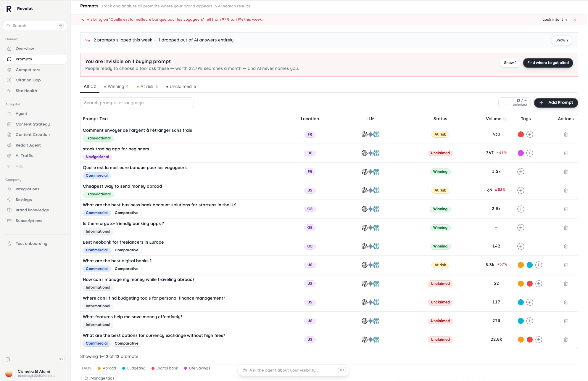Click the red tag dot on 'Comment envoyer' row
588x381 pixels.
pos(521,134)
